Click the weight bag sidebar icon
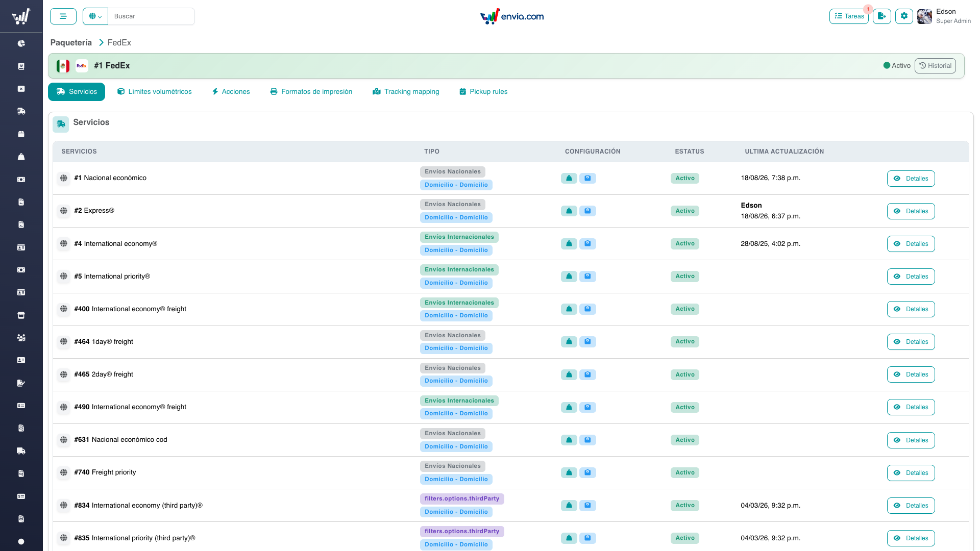 [21, 157]
